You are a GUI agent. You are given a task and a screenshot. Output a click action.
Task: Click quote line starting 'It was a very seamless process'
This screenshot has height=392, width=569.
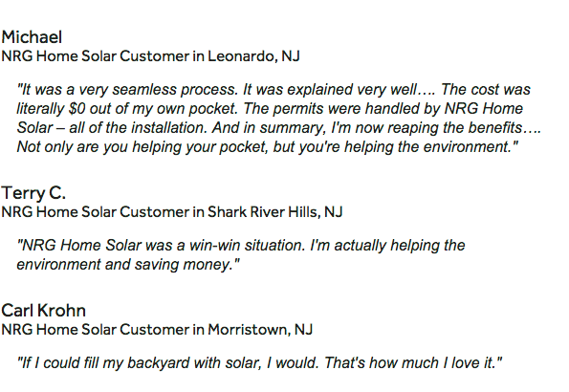coord(274,90)
